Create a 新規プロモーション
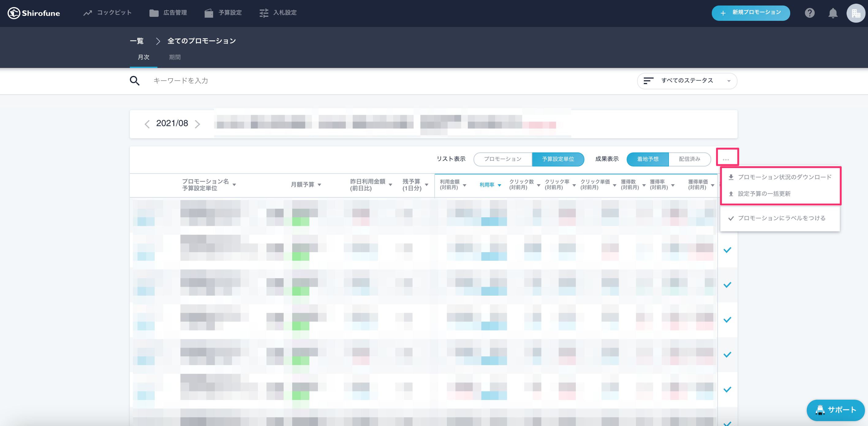This screenshot has width=868, height=426. (750, 13)
